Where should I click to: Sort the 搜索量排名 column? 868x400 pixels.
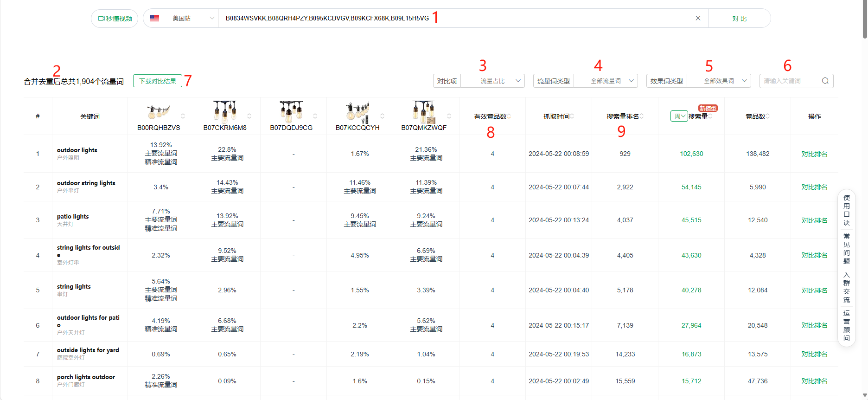tap(642, 116)
